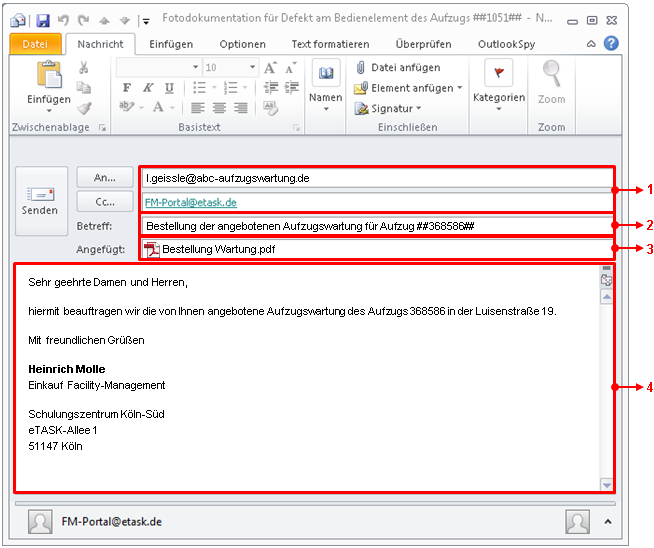Undo the last action
Screen dimensions: 654x548
pos(63,20)
